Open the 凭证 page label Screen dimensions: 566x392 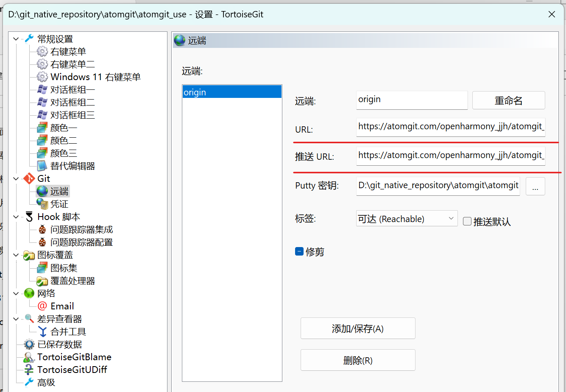point(59,204)
